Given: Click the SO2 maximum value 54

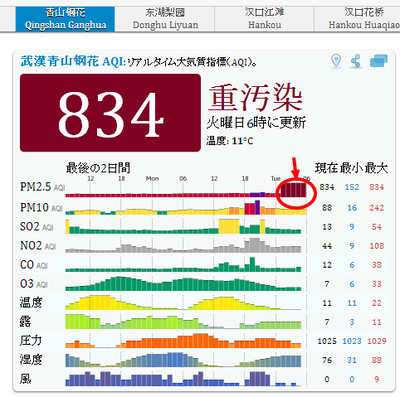Looking at the screenshot, I should pyautogui.click(x=376, y=227).
